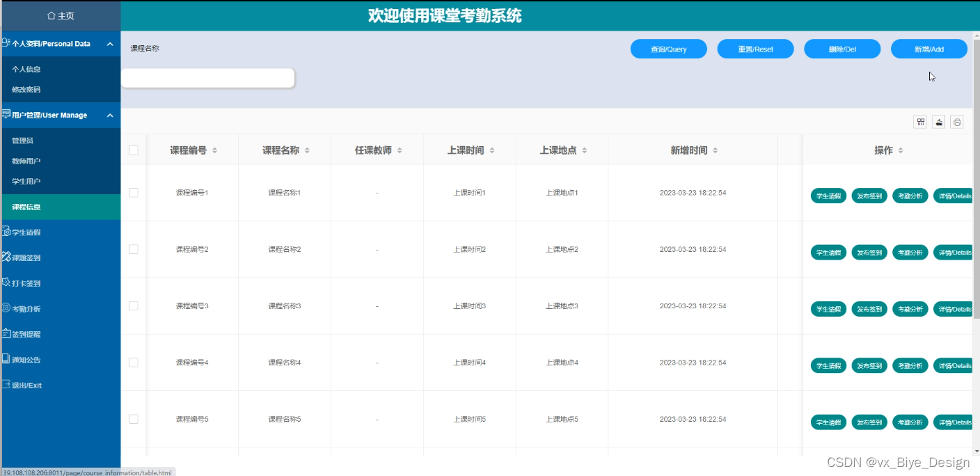
Task: Click the 课程名称3 cell
Action: [x=285, y=306]
